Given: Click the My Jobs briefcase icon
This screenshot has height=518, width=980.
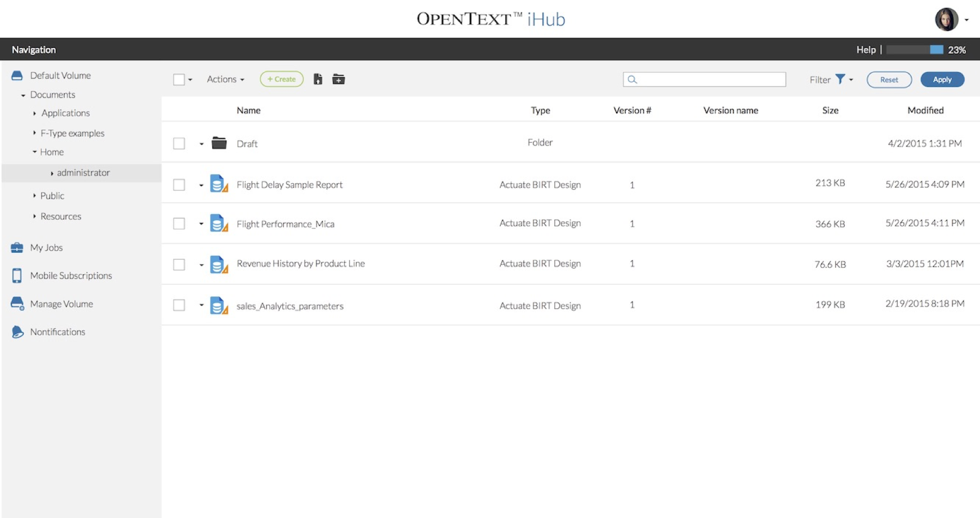Looking at the screenshot, I should (x=17, y=247).
